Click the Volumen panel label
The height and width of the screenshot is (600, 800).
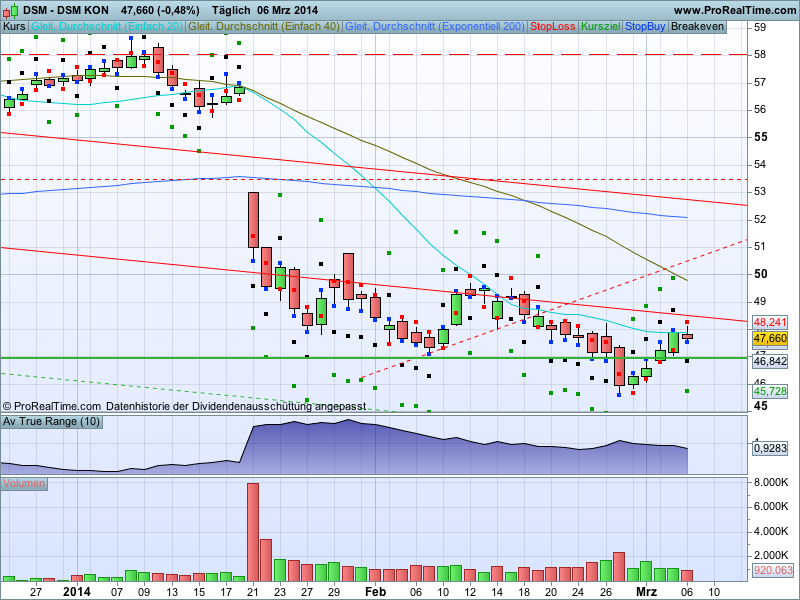click(x=24, y=484)
